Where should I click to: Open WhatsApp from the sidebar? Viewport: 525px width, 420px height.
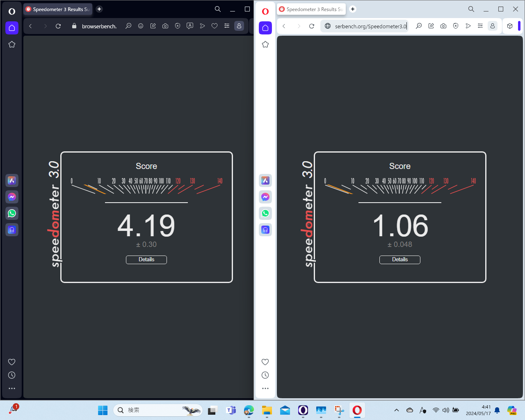(x=12, y=213)
